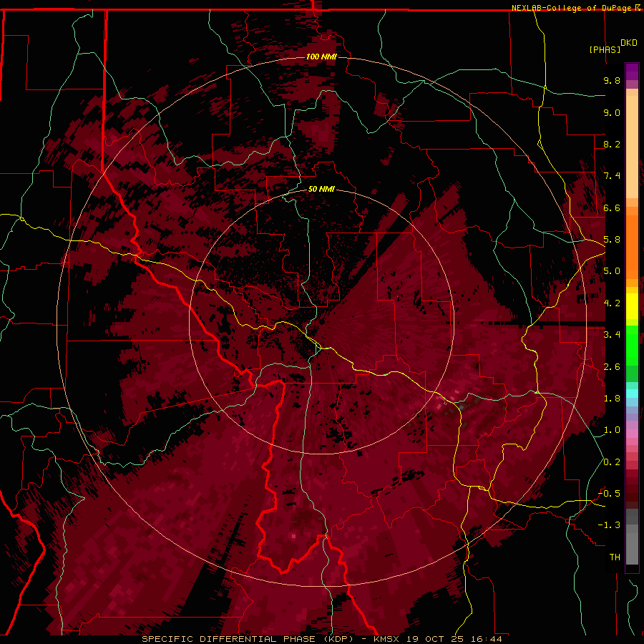Select the 6.6 legend value
Viewport: 644px width, 644px height.
pyautogui.click(x=612, y=208)
